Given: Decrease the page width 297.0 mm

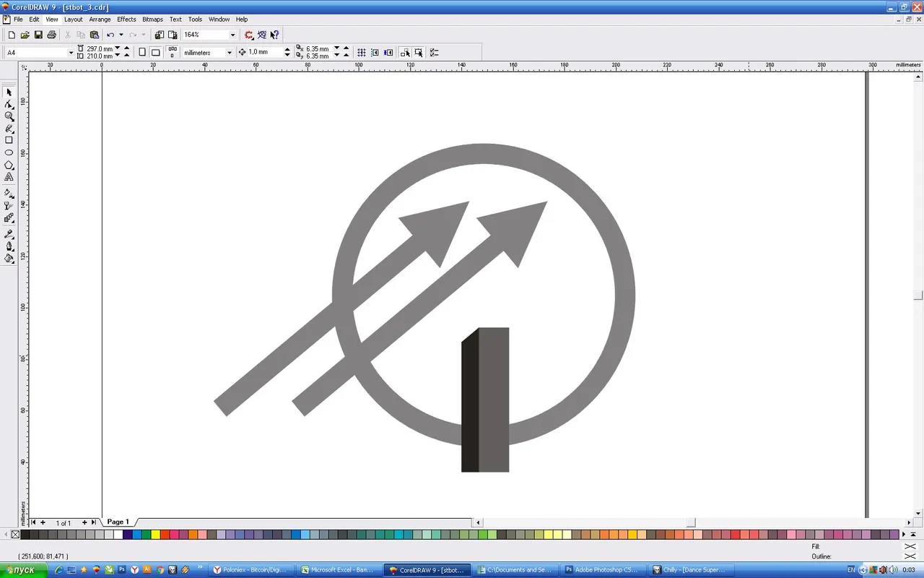Looking at the screenshot, I should [x=118, y=49].
